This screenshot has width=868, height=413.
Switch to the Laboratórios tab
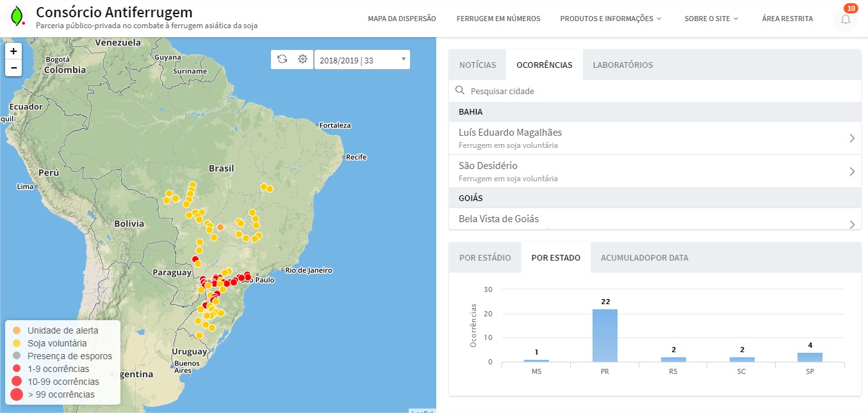coord(623,65)
